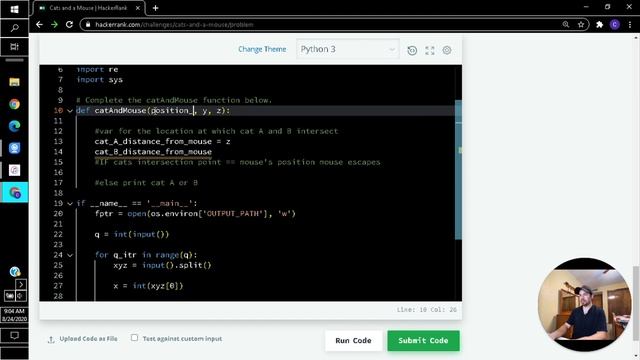Screen dimensions: 640x360
Task: Open File Explorer from the taskbar
Action: point(14,82)
